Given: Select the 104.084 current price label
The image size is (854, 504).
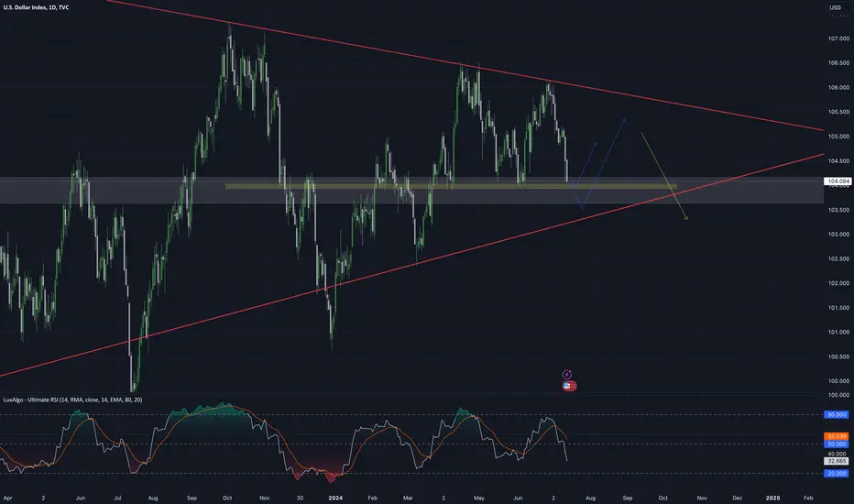Looking at the screenshot, I should (838, 181).
